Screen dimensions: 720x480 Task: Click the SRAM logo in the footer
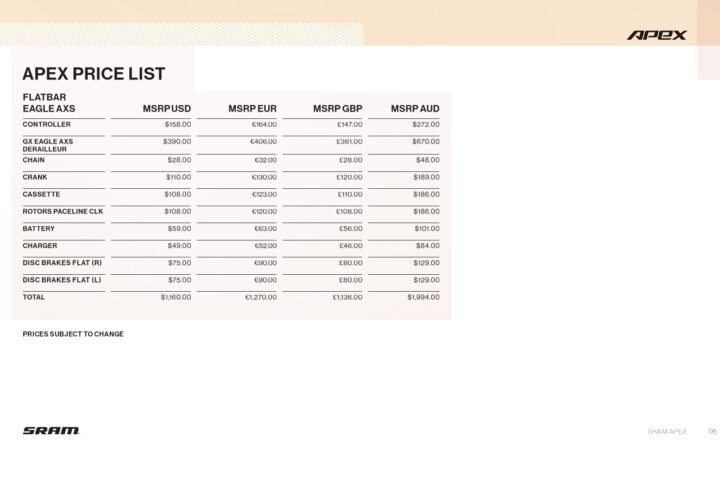51,431
